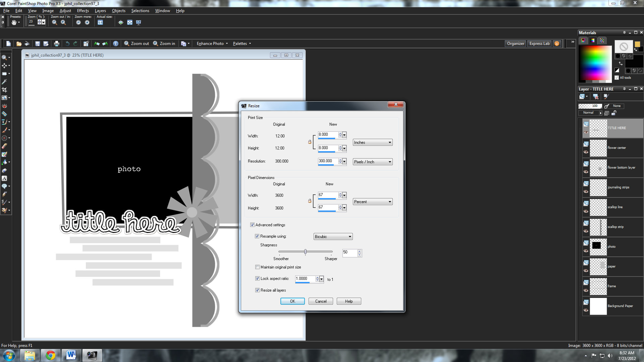This screenshot has width=644, height=362.
Task: Select the Dropper tool
Action: click(x=4, y=82)
